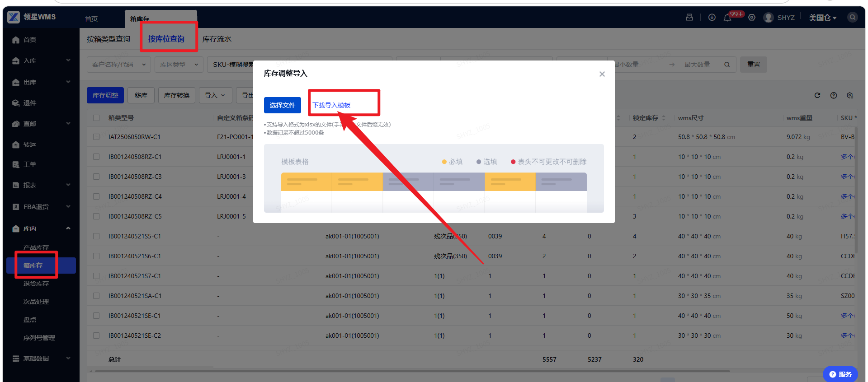This screenshot has height=382, width=868.
Task: Close the 库存调整导入 dialog
Action: [602, 74]
